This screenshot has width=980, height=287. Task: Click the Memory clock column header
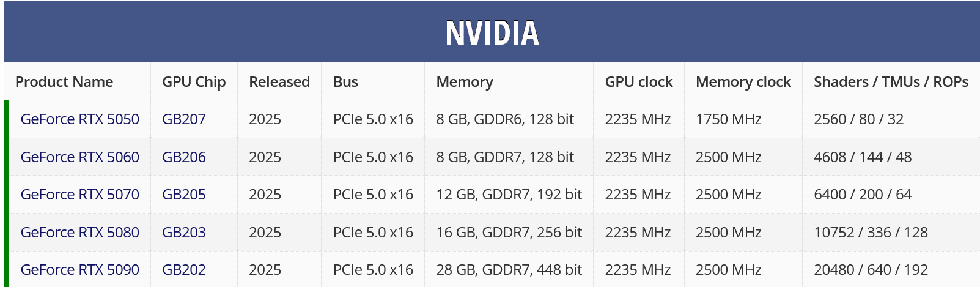click(x=743, y=82)
